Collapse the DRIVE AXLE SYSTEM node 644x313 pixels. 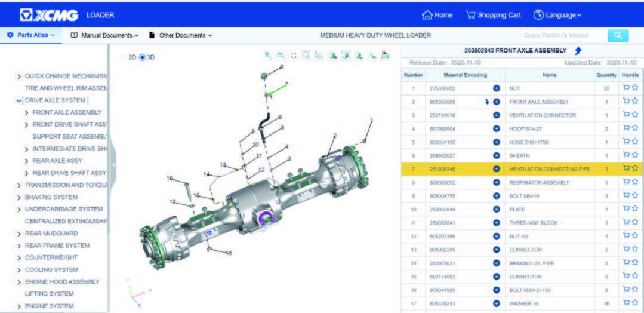(x=19, y=100)
